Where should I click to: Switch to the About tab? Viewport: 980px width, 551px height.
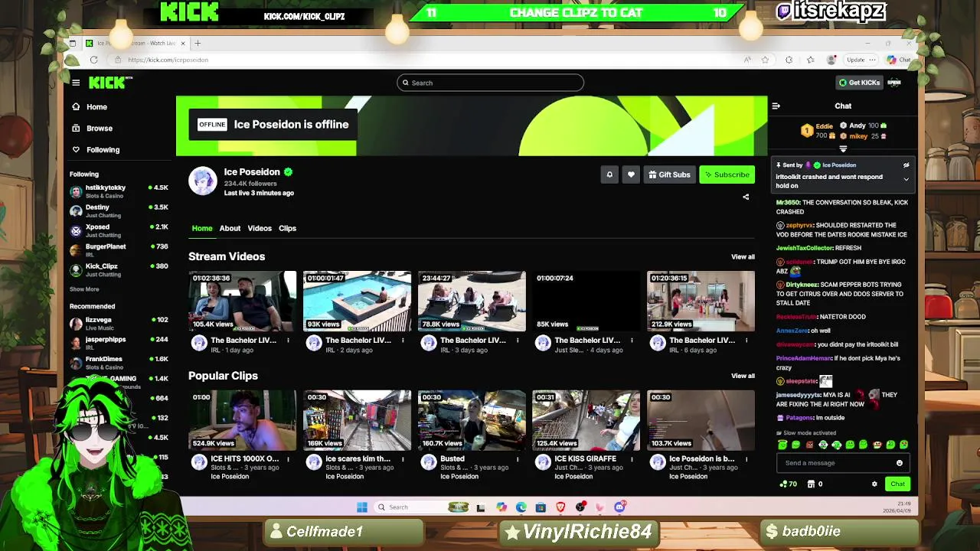[230, 228]
